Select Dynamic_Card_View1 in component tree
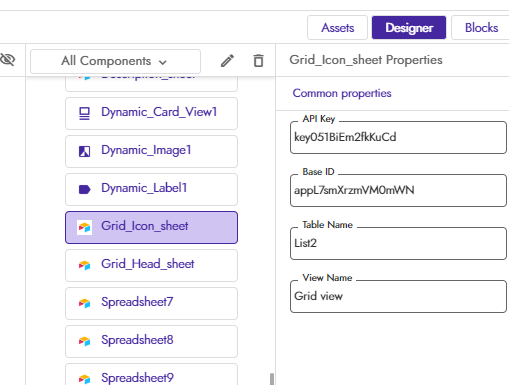This screenshot has width=509, height=385. point(151,113)
